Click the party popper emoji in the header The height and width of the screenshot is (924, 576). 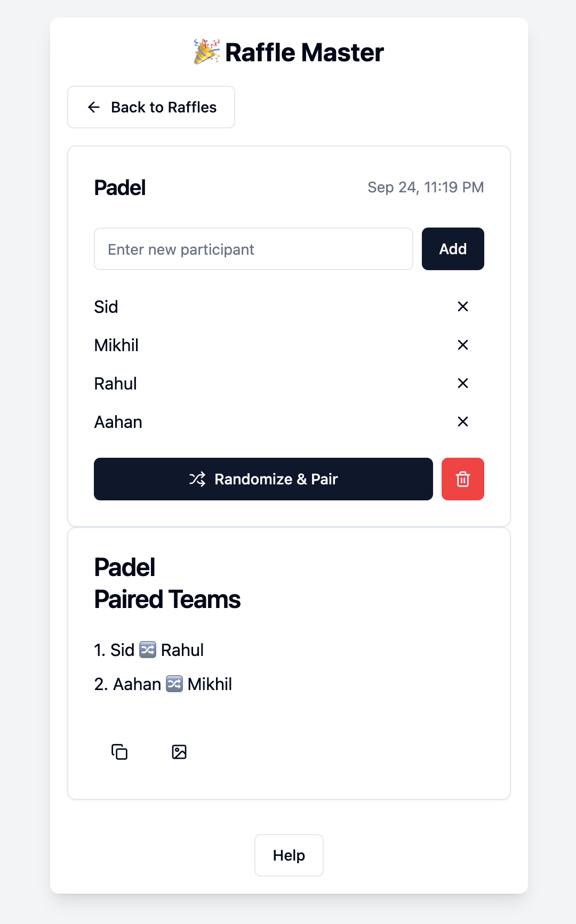pos(207,51)
